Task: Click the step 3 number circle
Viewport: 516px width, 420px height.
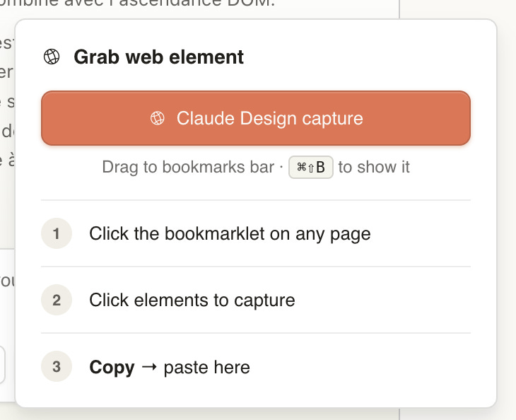Action: pos(57,366)
